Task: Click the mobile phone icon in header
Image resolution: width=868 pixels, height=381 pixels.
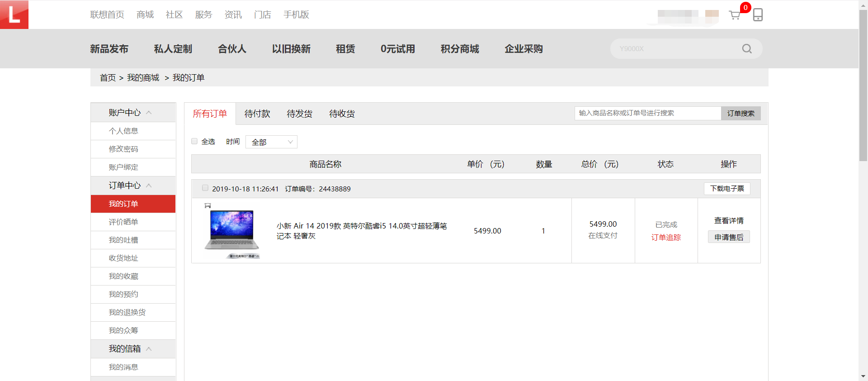Action: tap(758, 14)
